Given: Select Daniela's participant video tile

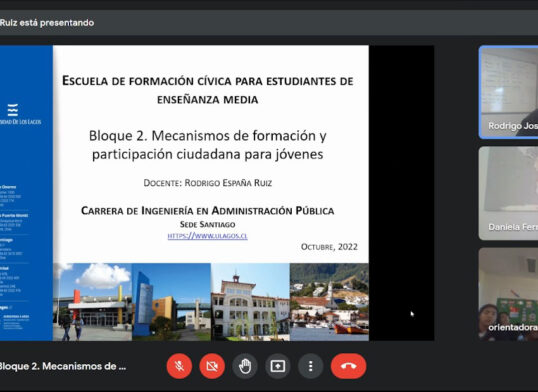Looking at the screenshot, I should click(508, 193).
